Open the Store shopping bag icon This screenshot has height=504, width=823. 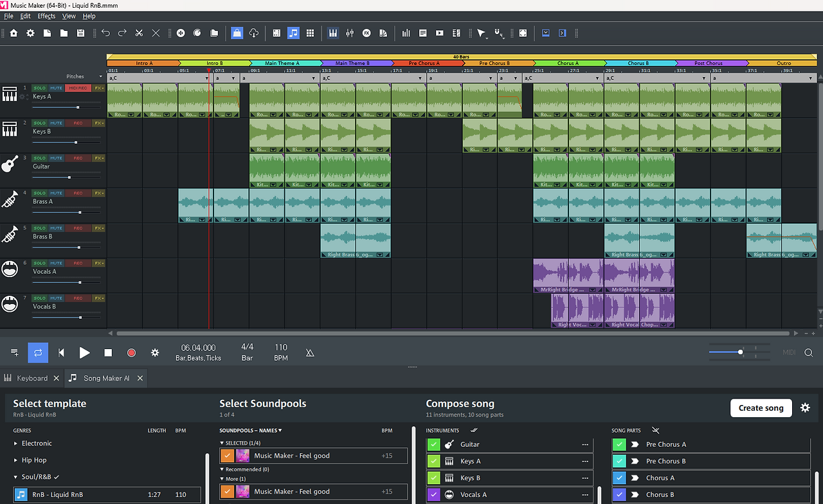coord(237,33)
